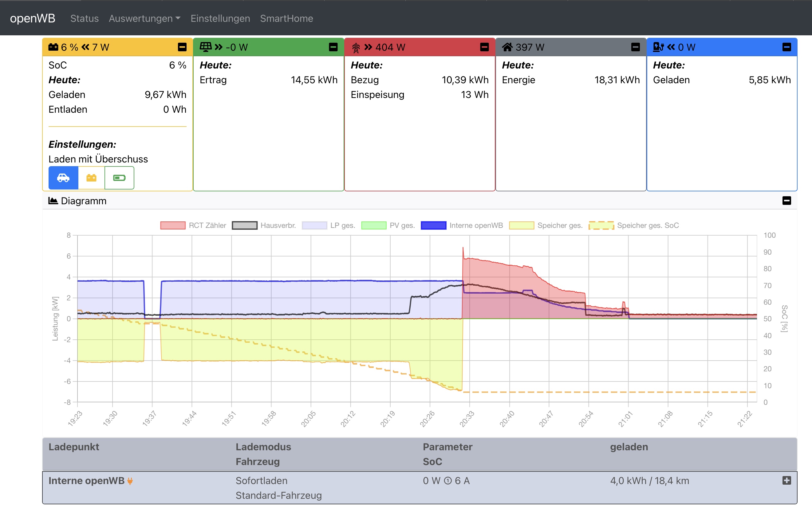Click the house icon in the grey header
The height and width of the screenshot is (508, 812).
click(507, 47)
